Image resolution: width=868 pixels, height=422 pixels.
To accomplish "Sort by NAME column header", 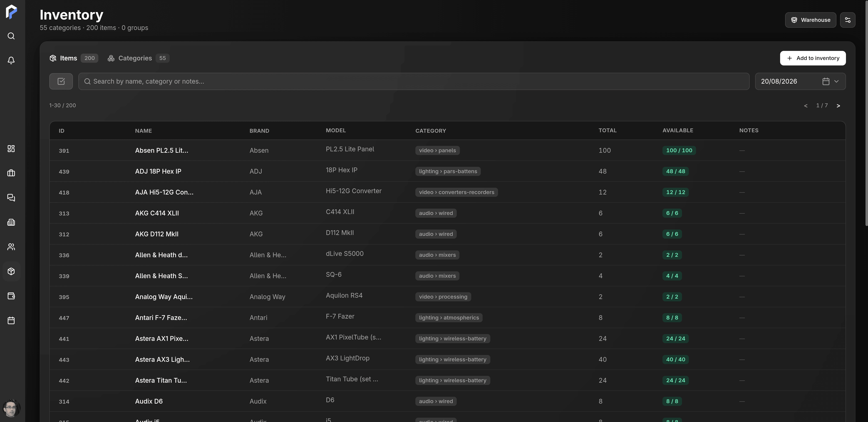I will tap(144, 131).
